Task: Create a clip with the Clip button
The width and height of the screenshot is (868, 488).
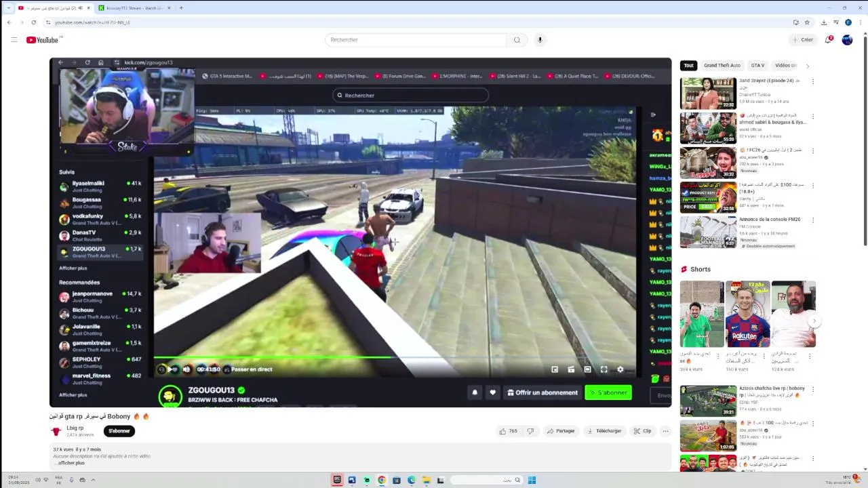Action: [x=642, y=431]
